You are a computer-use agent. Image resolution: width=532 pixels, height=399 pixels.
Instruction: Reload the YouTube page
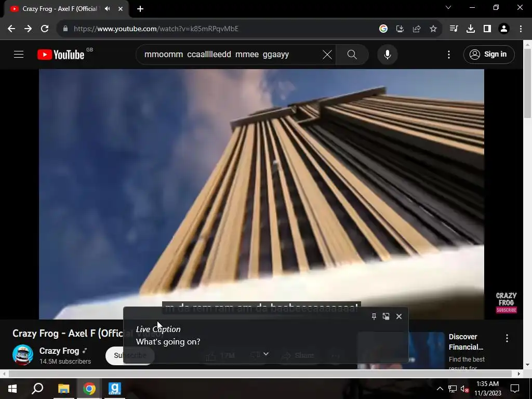[x=45, y=29]
